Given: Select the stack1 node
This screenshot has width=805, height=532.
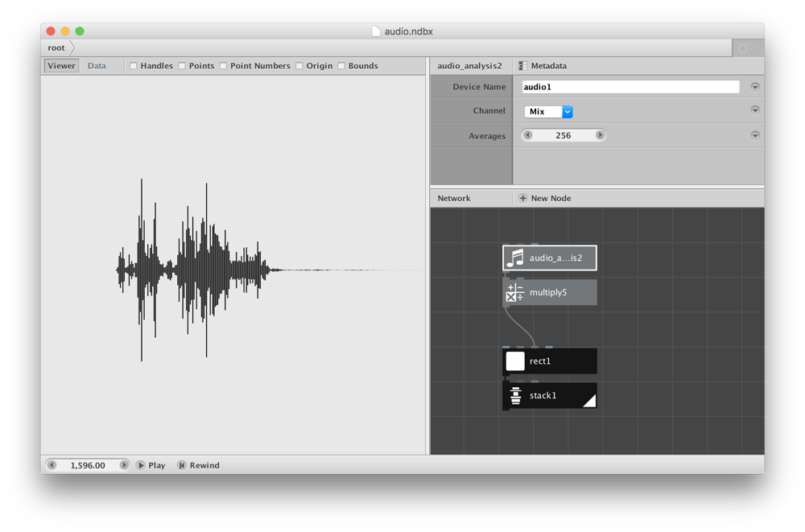Looking at the screenshot, I should click(x=550, y=395).
